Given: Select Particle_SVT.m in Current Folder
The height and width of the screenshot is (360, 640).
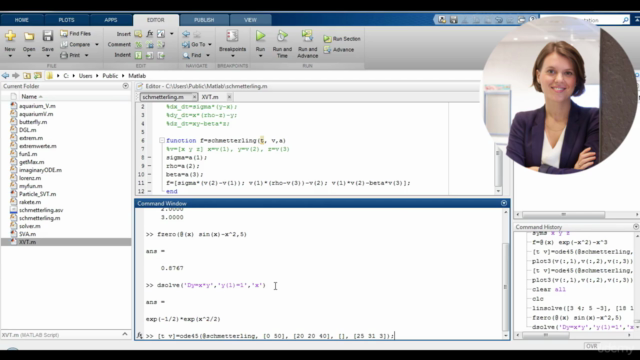Looking at the screenshot, I should click(x=37, y=194).
